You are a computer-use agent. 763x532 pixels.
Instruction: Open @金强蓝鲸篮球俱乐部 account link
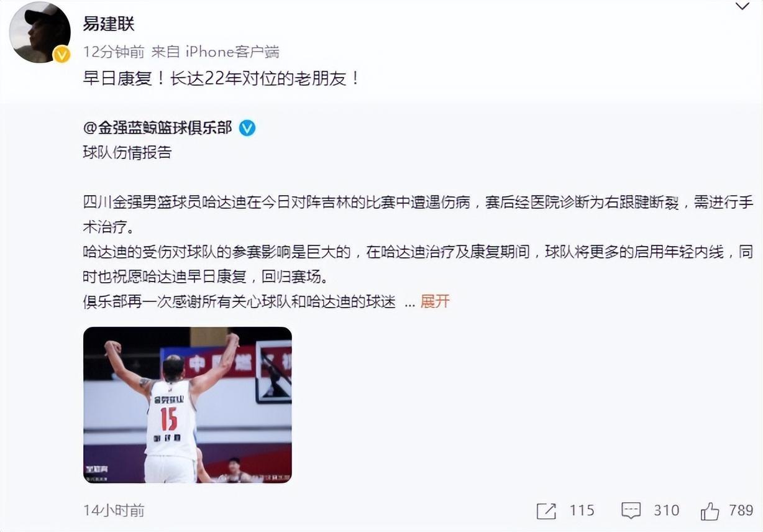(158, 128)
